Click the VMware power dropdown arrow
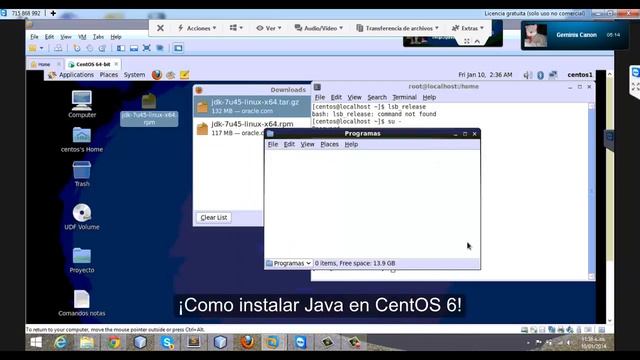The height and width of the screenshot is (360, 640). (41, 48)
